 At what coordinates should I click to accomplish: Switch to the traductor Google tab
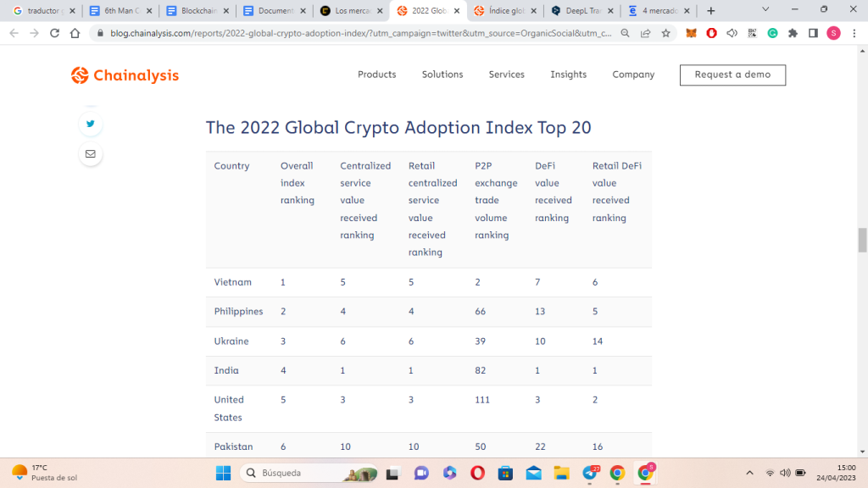(37, 10)
